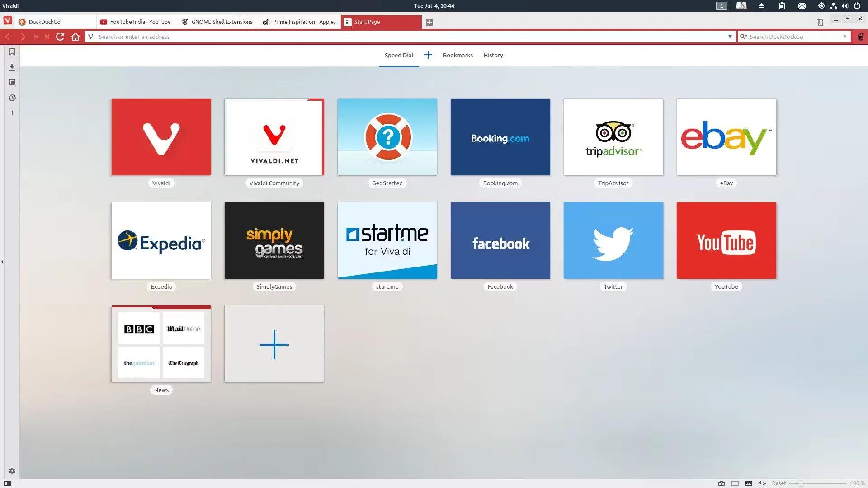Open the Vivaldi menu logo button

tap(8, 21)
